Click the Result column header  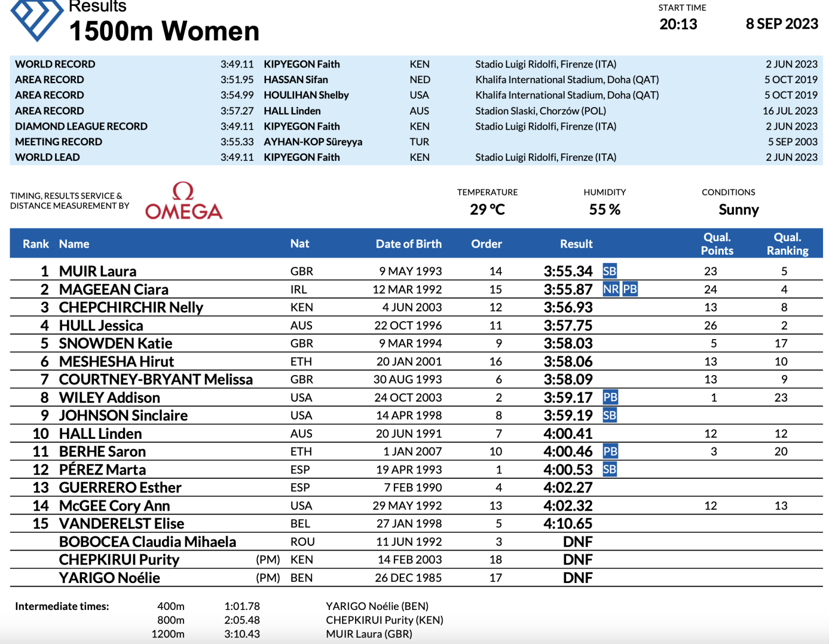(576, 244)
